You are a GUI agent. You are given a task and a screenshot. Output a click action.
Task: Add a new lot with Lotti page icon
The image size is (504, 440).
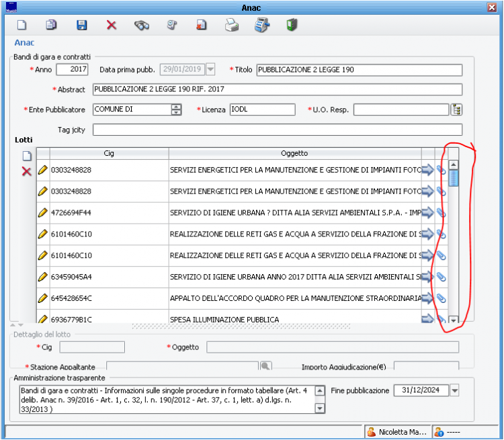27,156
